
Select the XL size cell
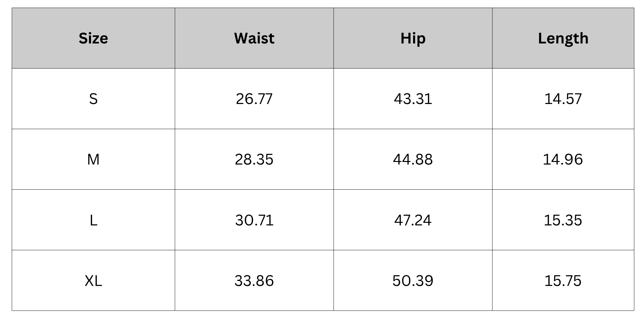(93, 280)
